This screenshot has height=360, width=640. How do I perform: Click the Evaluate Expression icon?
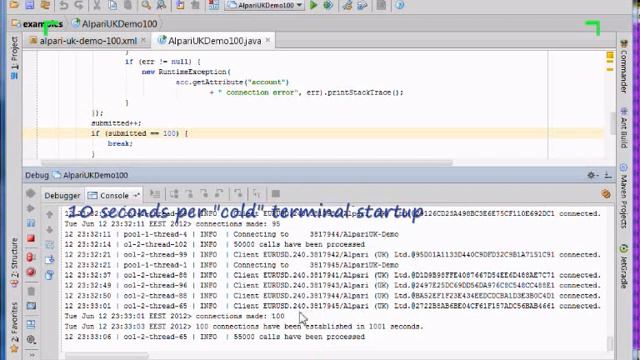coord(276,194)
